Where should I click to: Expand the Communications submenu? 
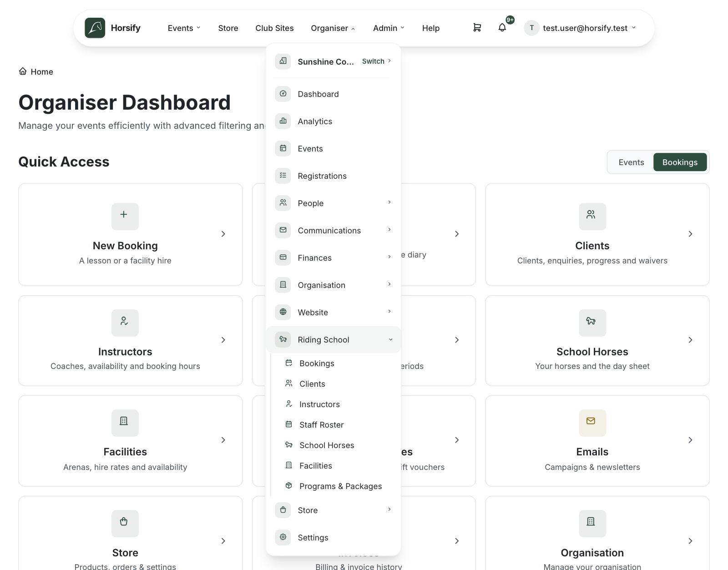tap(333, 230)
